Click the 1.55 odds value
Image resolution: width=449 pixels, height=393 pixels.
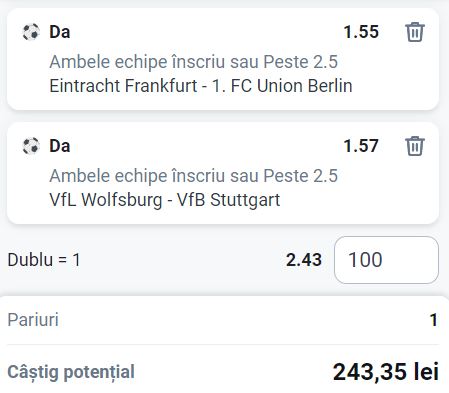[x=361, y=32]
